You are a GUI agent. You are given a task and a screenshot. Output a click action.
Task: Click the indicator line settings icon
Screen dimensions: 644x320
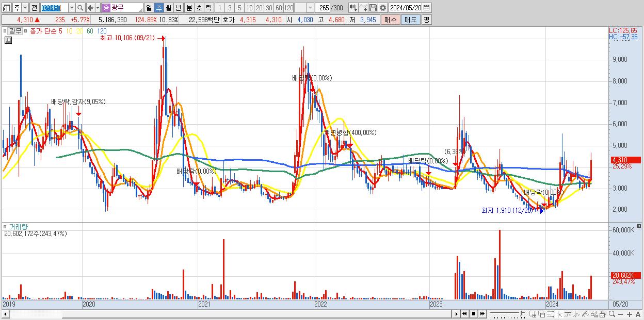click(363, 8)
